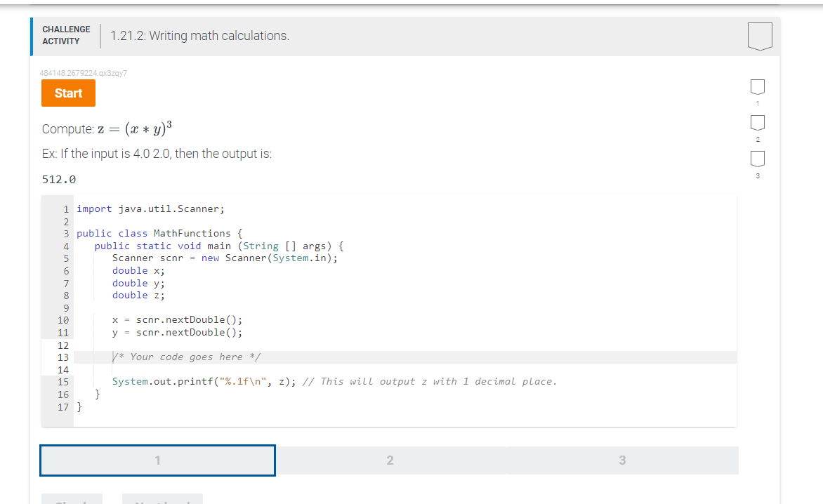This screenshot has height=504, width=823.
Task: Click the orange Start button
Action: click(68, 93)
